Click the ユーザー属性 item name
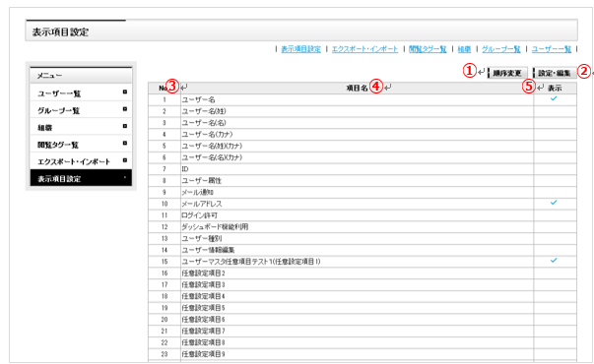 202,180
